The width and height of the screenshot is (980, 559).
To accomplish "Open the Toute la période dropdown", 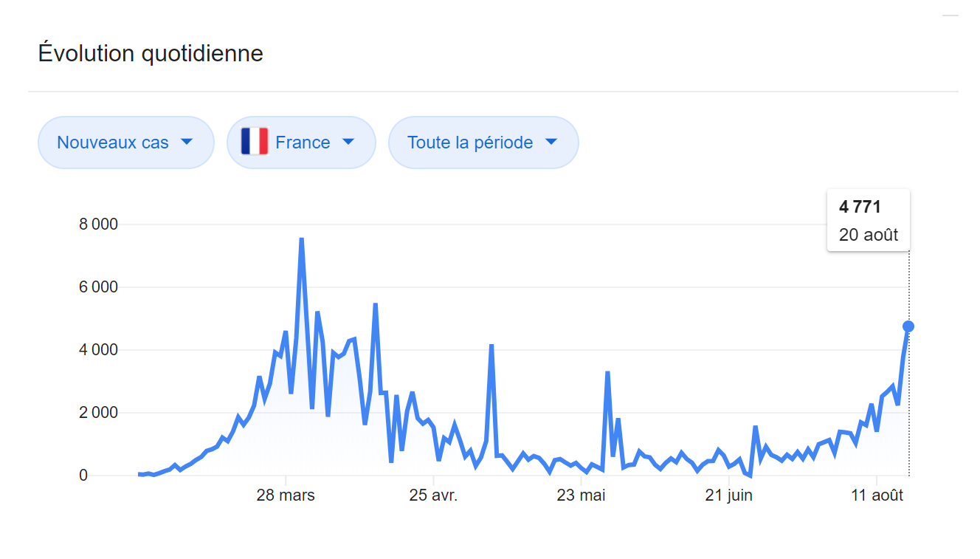I will (483, 143).
